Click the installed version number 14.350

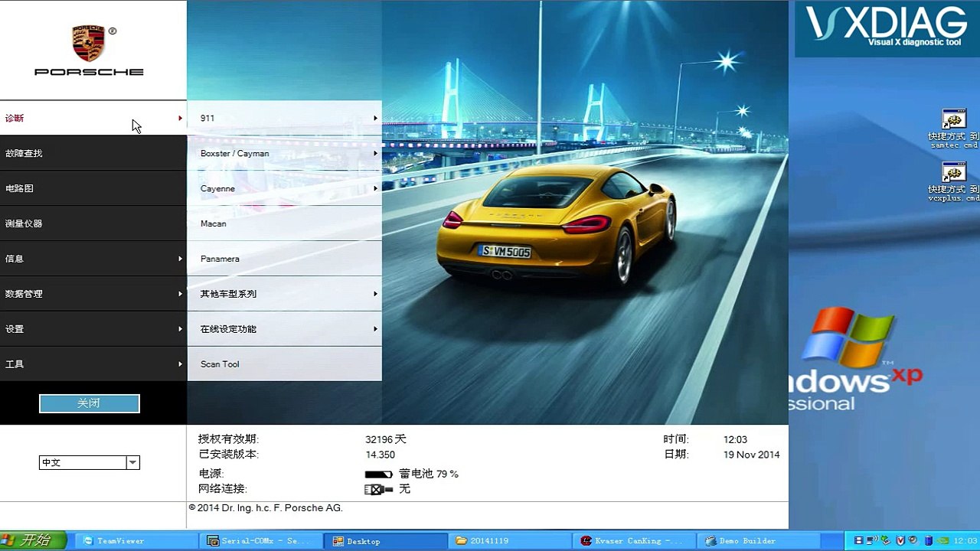381,455
